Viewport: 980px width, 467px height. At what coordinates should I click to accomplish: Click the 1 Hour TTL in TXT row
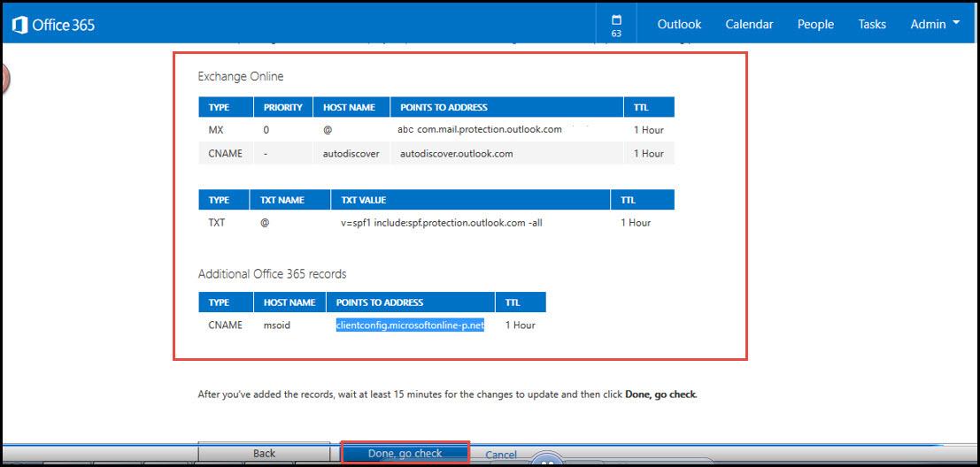click(636, 222)
